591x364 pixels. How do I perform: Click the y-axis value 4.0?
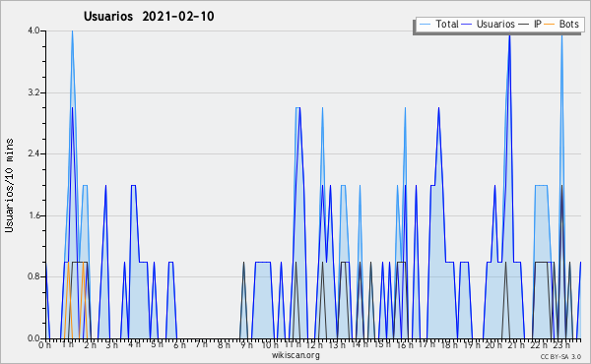pyautogui.click(x=33, y=30)
